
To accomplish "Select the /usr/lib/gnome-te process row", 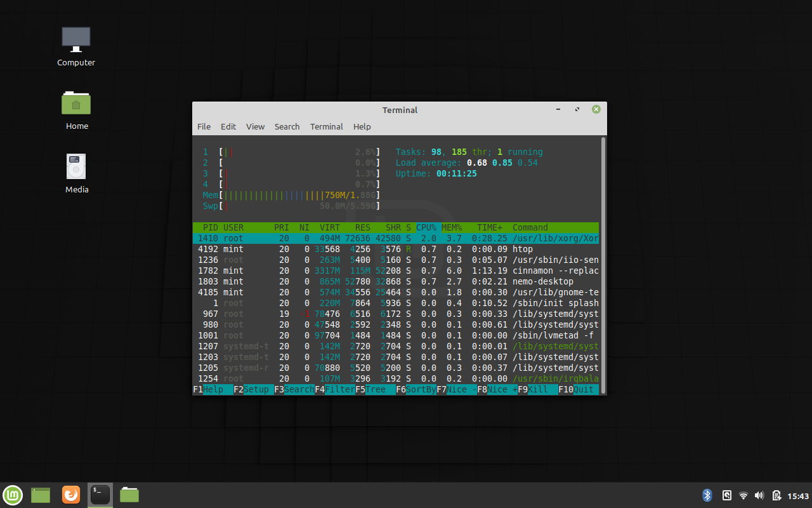I will [x=396, y=292].
